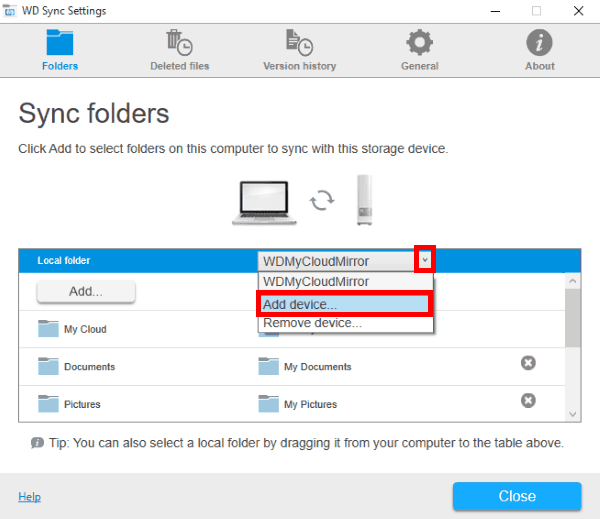600x519 pixels.
Task: Click the My Cloud folder name
Action: [x=85, y=329]
